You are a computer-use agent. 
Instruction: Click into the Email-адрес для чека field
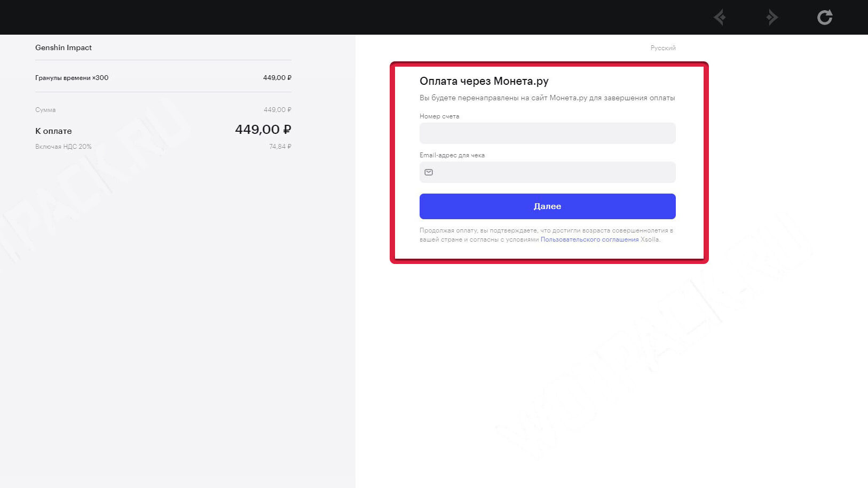(553, 172)
